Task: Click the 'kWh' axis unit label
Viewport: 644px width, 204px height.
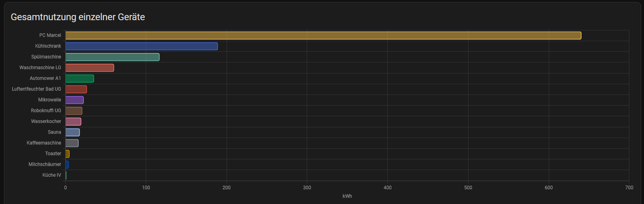Action: click(347, 196)
